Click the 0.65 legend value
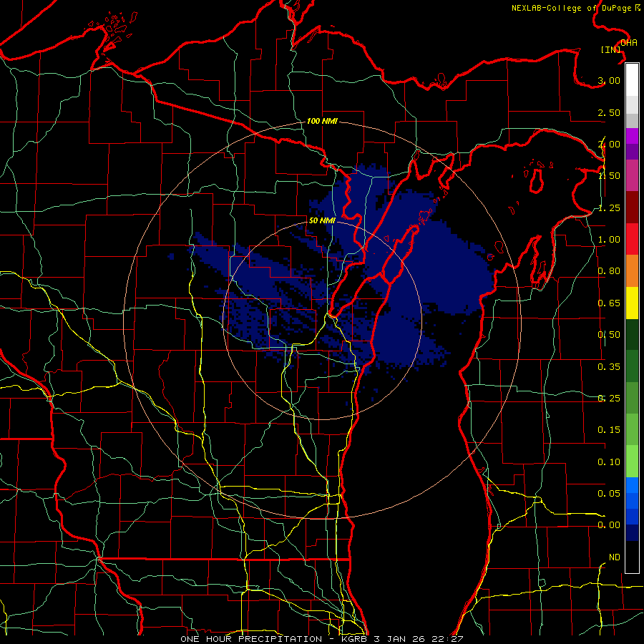The height and width of the screenshot is (644, 644). tap(609, 303)
